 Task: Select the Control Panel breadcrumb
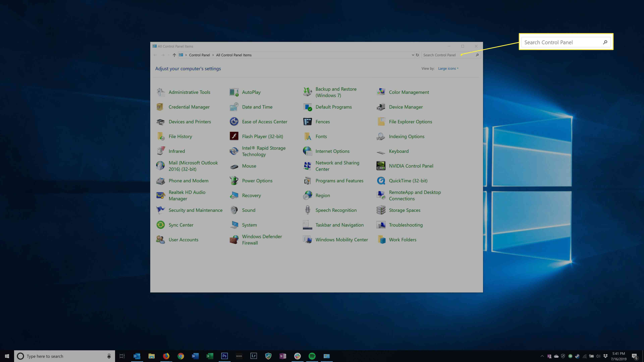coord(199,55)
